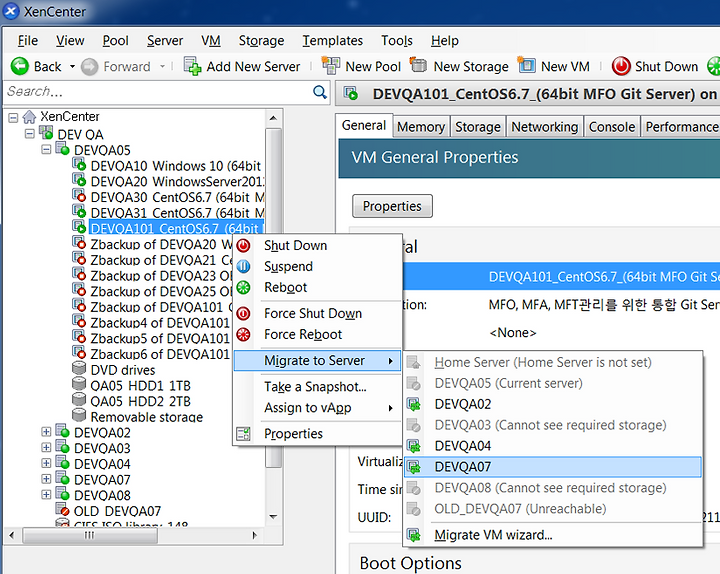Click the tree scroll-down arrow
Image resolution: width=720 pixels, height=574 pixels.
tap(273, 517)
